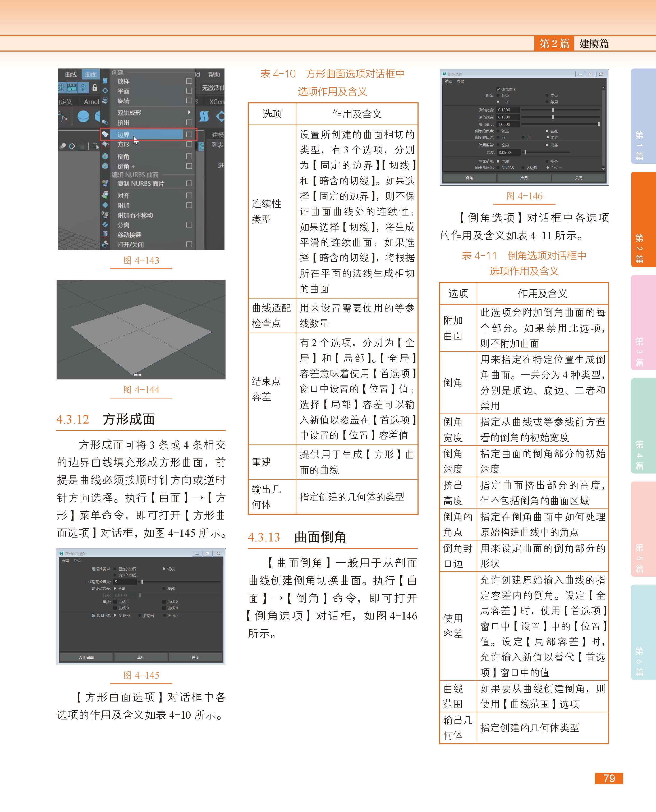This screenshot has height=812, width=656.
Task: Open the 曲线 menu in Maya menu bar
Action: click(x=71, y=75)
